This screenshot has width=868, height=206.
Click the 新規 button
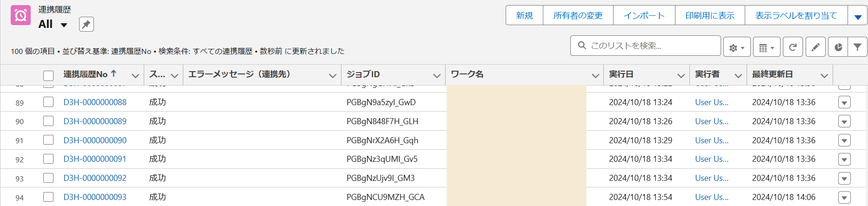(x=524, y=16)
